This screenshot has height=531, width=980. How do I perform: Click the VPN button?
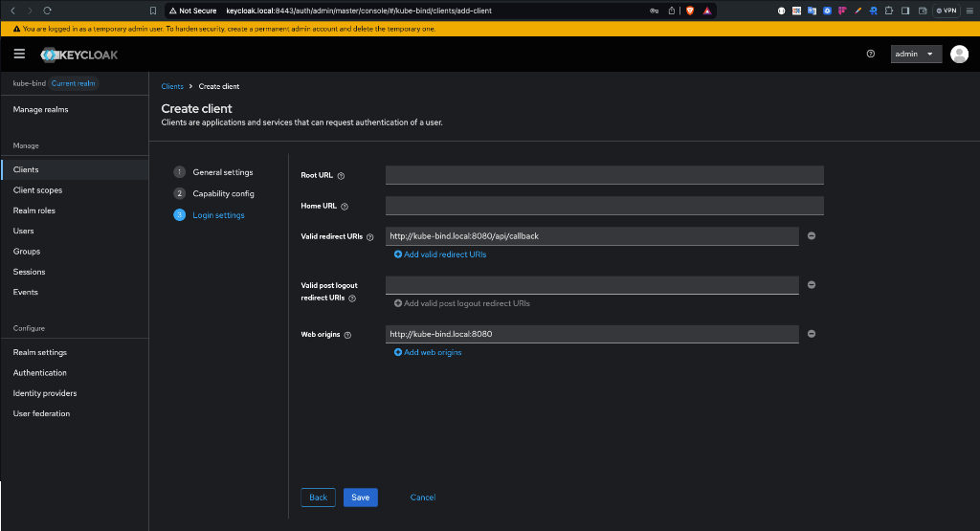[947, 11]
